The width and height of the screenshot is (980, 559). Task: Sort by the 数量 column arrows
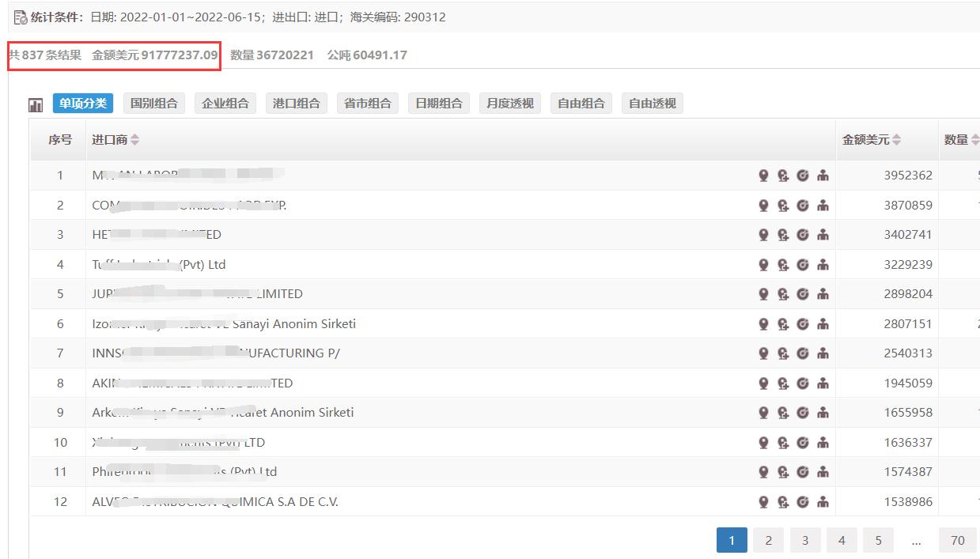974,140
